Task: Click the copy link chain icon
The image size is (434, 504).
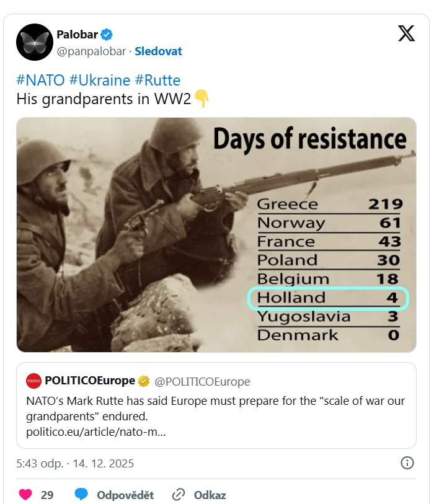Action: pos(179,495)
